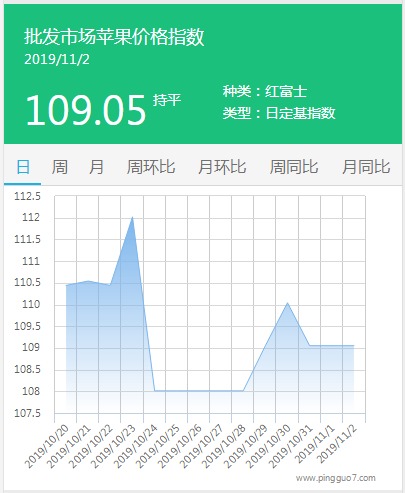The width and height of the screenshot is (405, 493).
Task: Click the 2019/10/28 x-axis label
Action: (x=223, y=446)
